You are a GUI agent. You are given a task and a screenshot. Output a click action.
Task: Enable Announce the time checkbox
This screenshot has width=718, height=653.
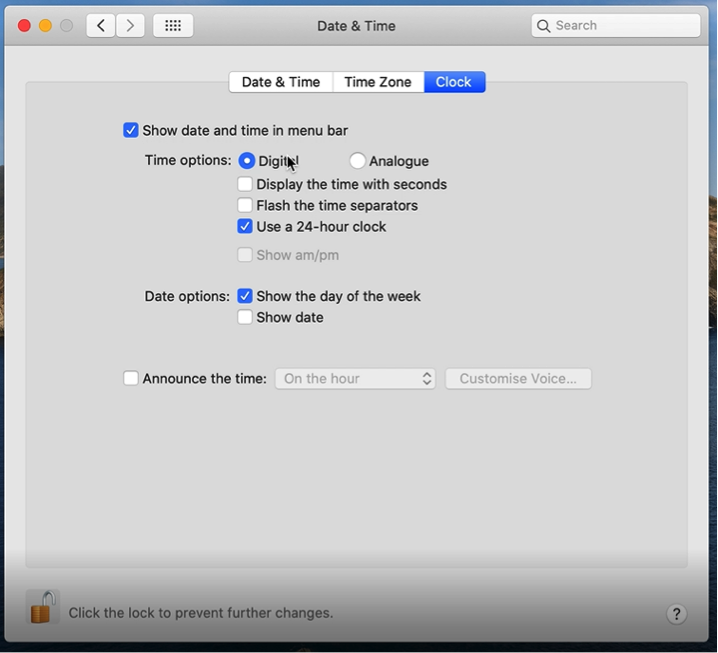[131, 379]
